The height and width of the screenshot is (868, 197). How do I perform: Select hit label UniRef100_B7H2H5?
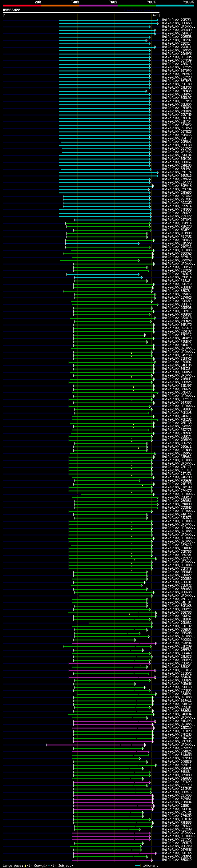coord(176,734)
